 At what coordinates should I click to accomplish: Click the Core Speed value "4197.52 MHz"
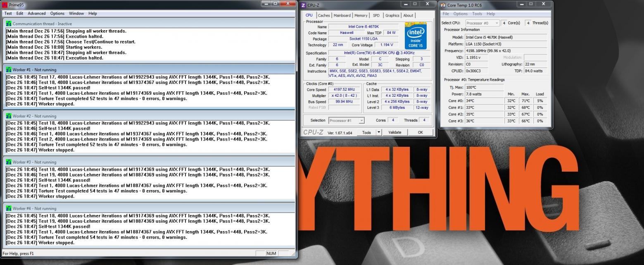[345, 89]
